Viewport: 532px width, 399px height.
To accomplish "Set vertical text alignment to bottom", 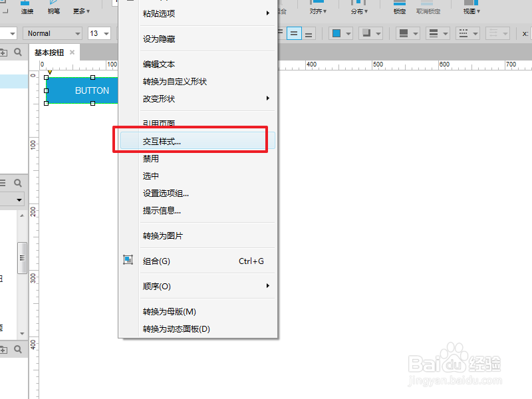I will tap(309, 34).
